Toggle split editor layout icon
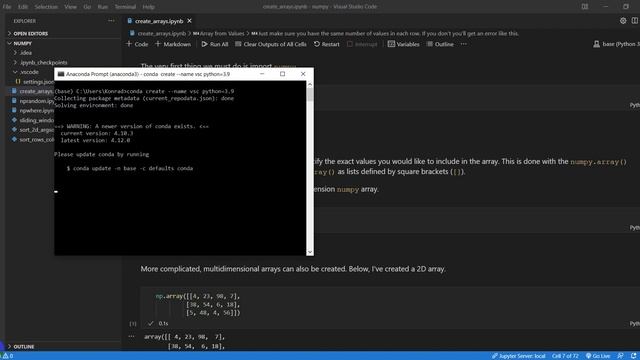Image resolution: width=640 pixels, height=360 pixels. tap(635, 20)
